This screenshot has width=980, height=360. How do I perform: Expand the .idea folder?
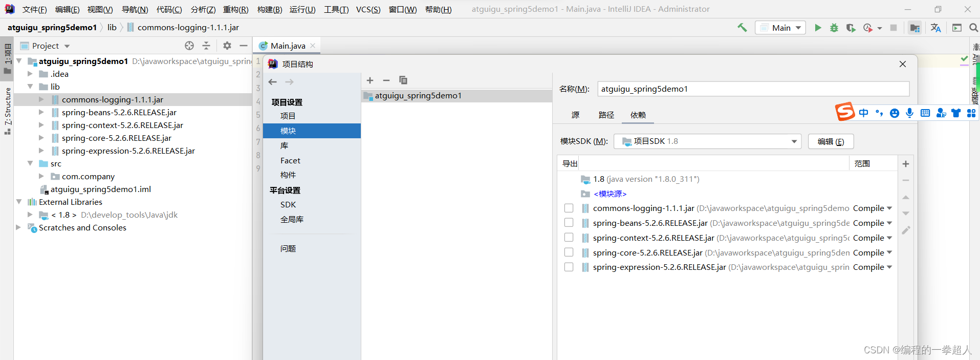(30, 74)
